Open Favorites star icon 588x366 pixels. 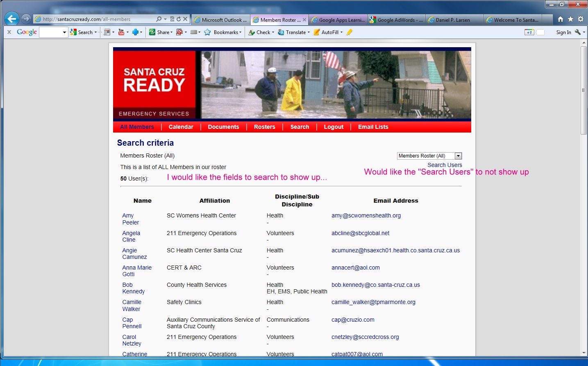click(570, 19)
